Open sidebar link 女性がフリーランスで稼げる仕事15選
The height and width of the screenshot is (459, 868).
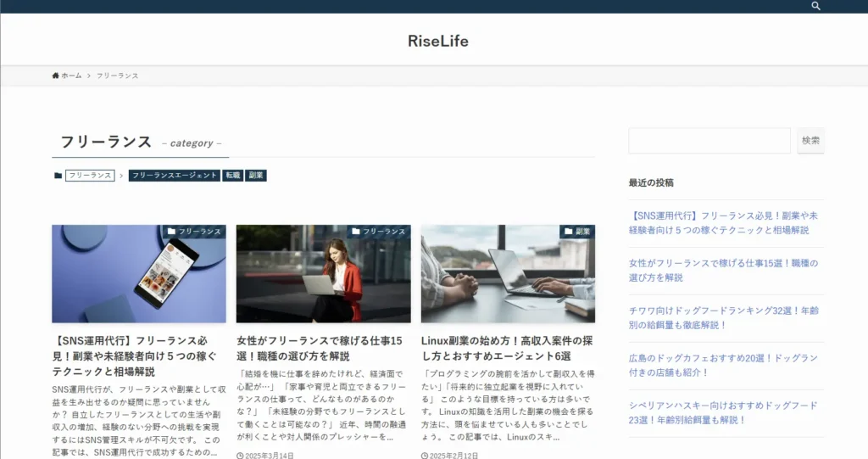click(723, 270)
